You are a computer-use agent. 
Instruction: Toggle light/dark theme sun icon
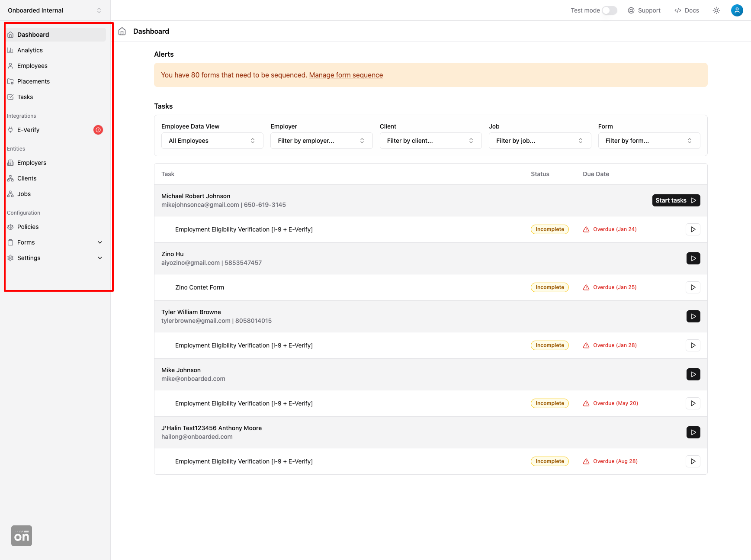coord(716,10)
